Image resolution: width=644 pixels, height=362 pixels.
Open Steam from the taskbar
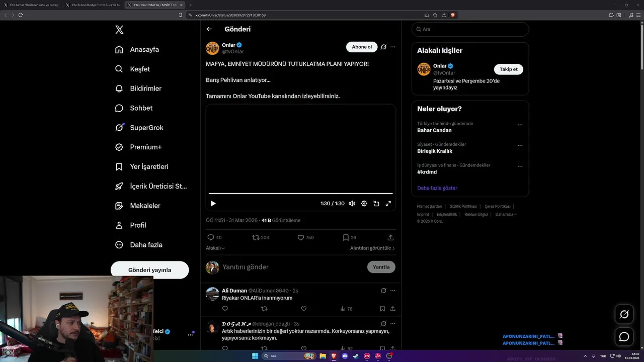356,356
